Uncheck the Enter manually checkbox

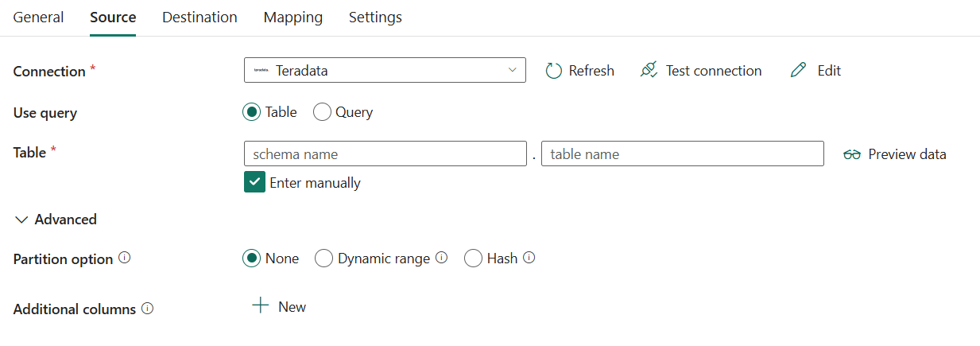click(x=254, y=182)
